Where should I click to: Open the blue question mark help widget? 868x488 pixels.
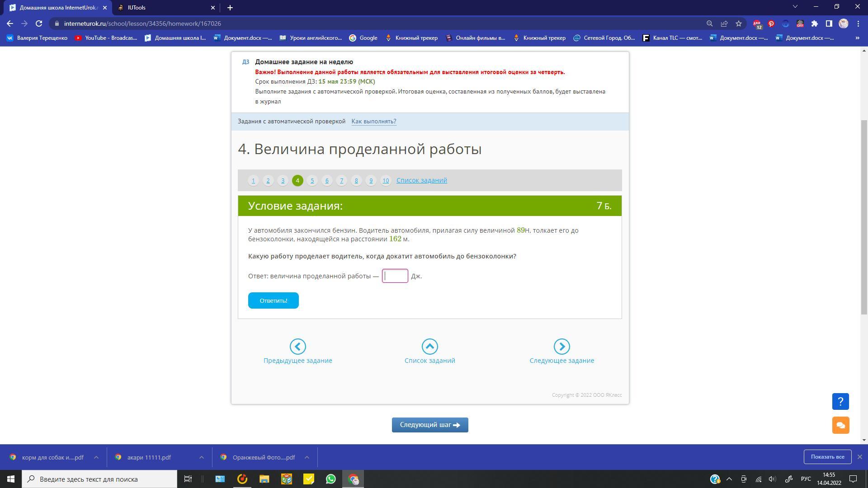pyautogui.click(x=840, y=401)
